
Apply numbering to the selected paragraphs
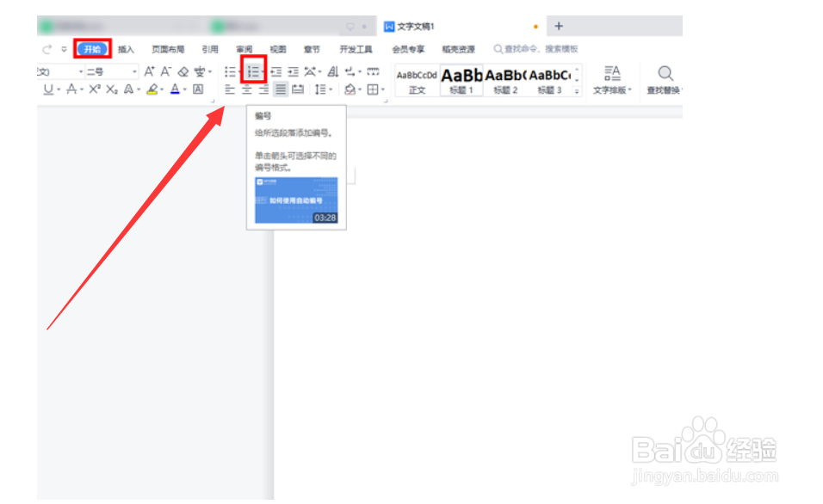[252, 72]
